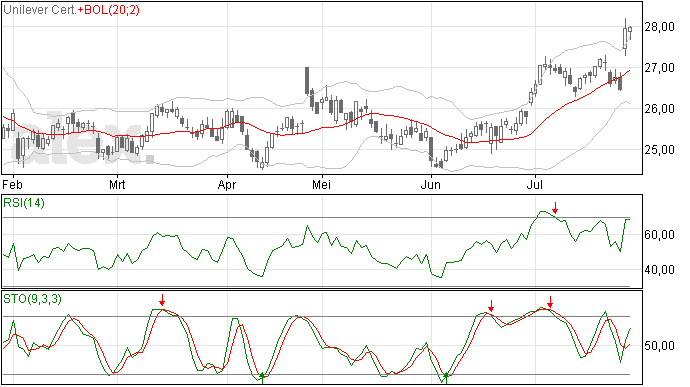Click the stochastic sell arrow in mid-June

(491, 306)
